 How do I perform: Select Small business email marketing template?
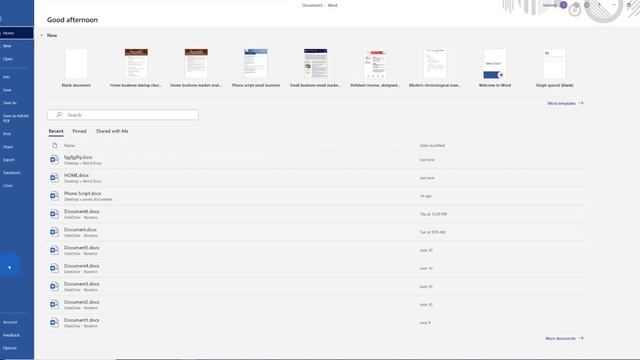click(316, 68)
